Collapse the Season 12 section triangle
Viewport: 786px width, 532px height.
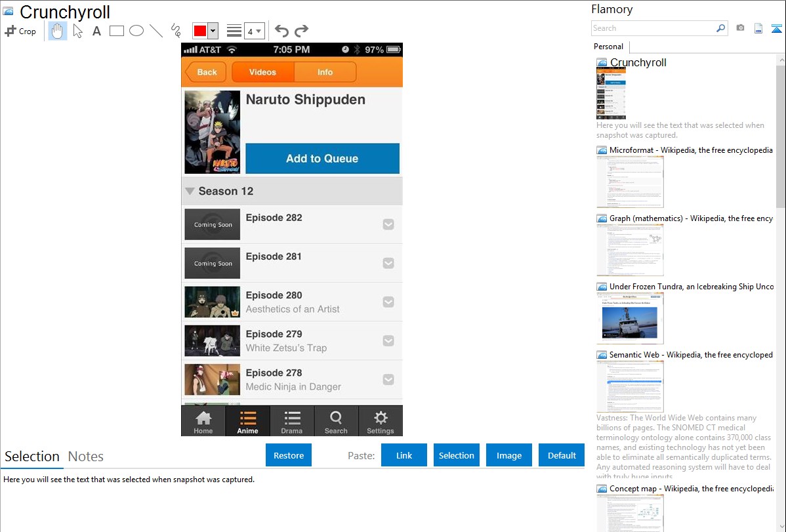point(190,191)
